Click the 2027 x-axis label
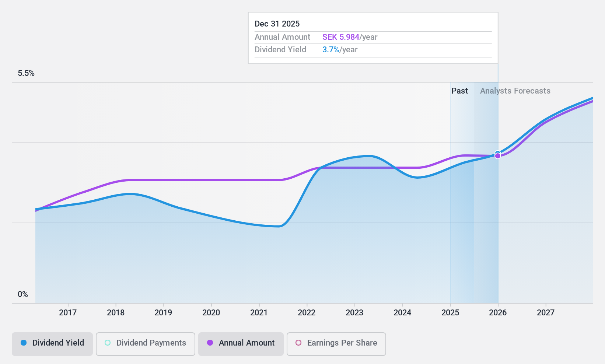The height and width of the screenshot is (364, 605). [x=546, y=313]
